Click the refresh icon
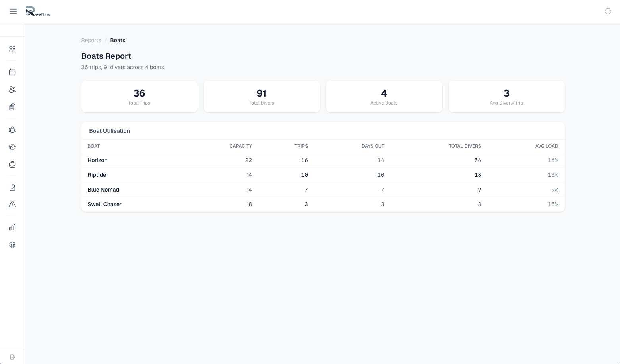The height and width of the screenshot is (364, 620). pos(608,11)
